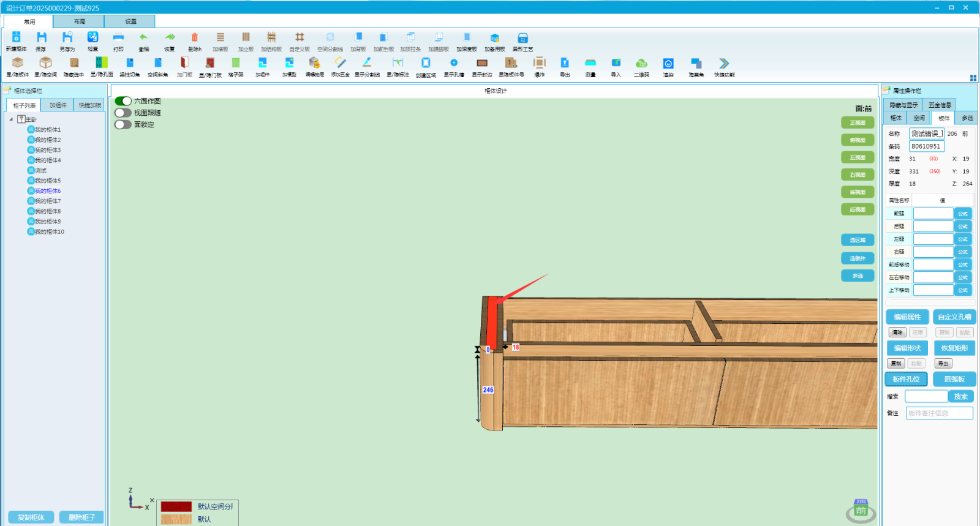Open the 五金信息 tab
The image size is (980, 526).
pyautogui.click(x=940, y=105)
